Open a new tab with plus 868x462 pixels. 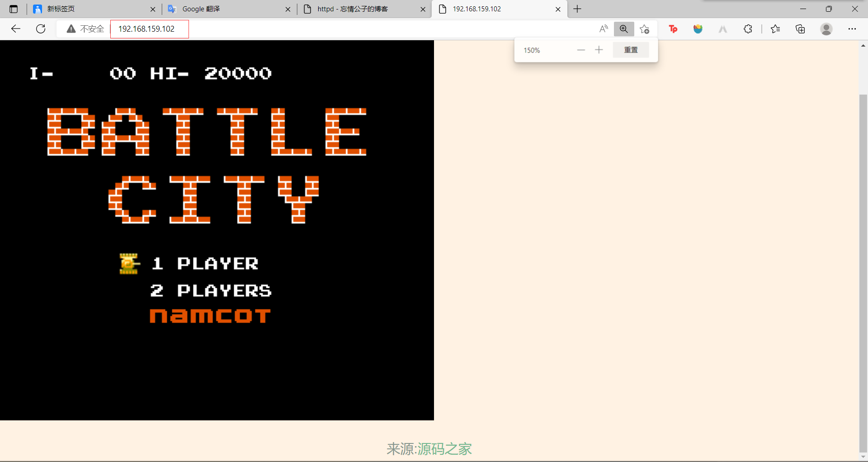coord(577,9)
